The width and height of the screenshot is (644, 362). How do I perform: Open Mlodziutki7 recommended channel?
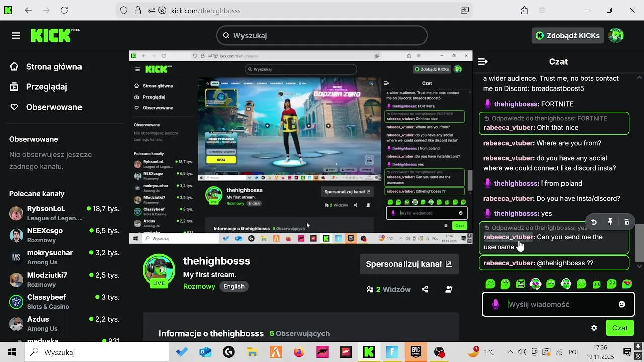pyautogui.click(x=64, y=279)
